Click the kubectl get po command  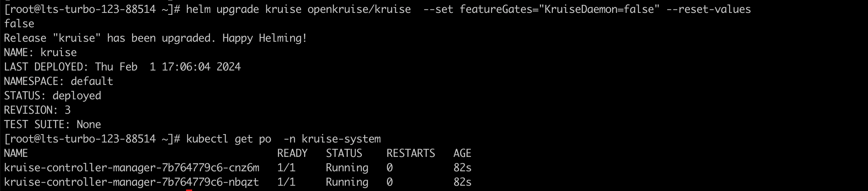[x=283, y=139]
